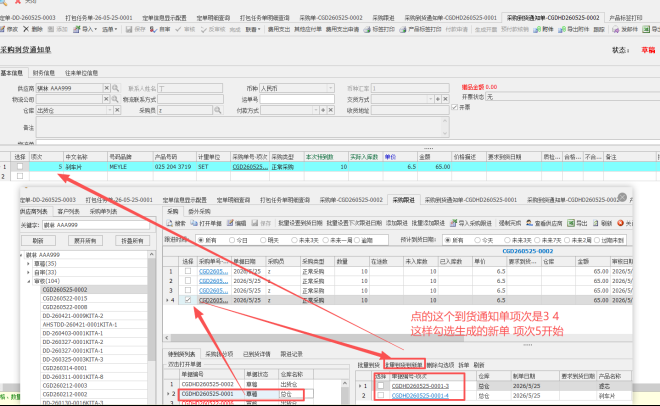Click 编辑 icon in 采购跟进 toolbar

pos(230,223)
